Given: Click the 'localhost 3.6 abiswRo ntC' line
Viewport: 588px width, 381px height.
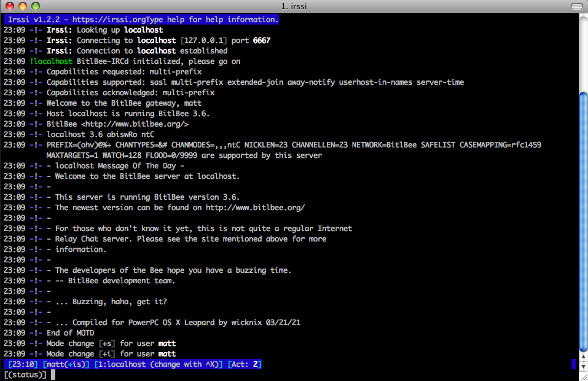Looking at the screenshot, I should pyautogui.click(x=79, y=134).
